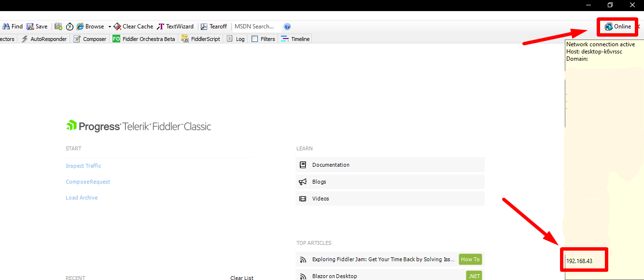Click the MSDN Search input field
Image resolution: width=644 pixels, height=280 pixels.
point(256,27)
